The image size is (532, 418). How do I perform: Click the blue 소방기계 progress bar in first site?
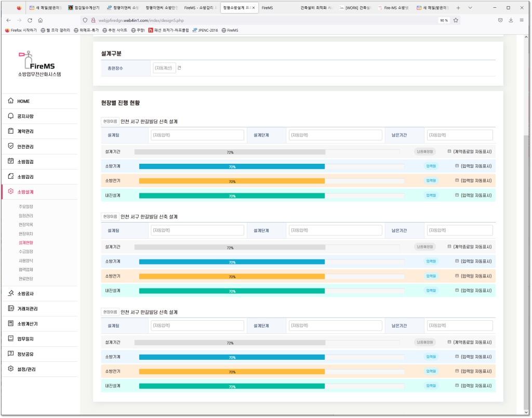point(232,166)
